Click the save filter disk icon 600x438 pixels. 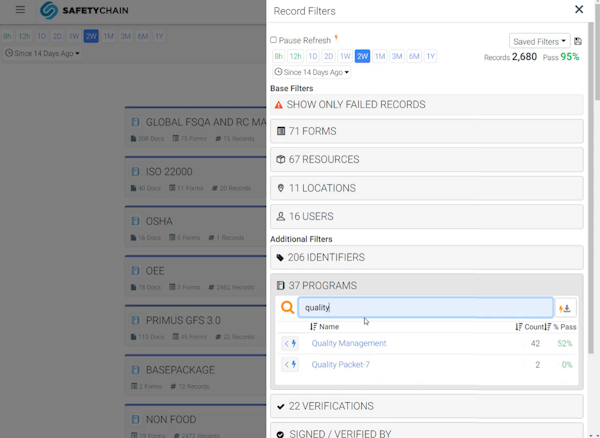[x=578, y=41]
